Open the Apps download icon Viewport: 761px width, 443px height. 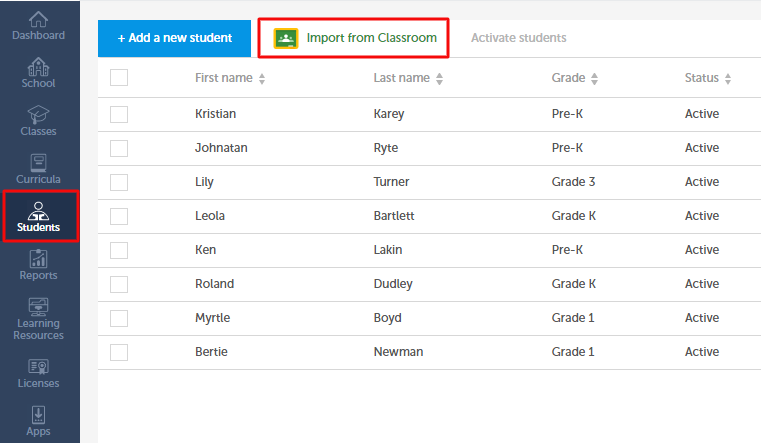click(38, 415)
